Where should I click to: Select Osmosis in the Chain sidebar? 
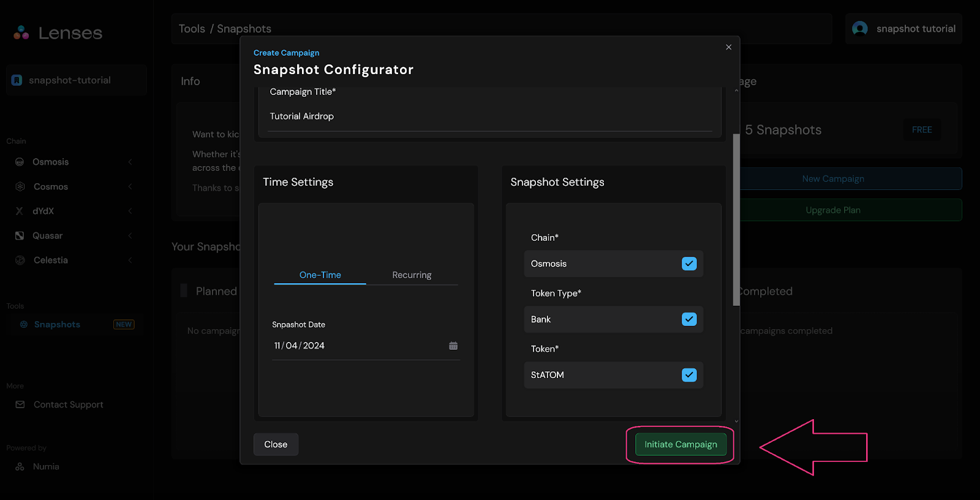(51, 162)
